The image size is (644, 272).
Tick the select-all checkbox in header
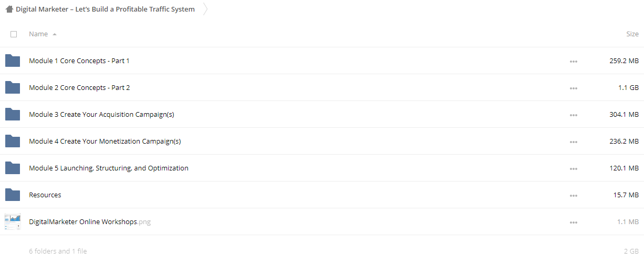click(x=14, y=34)
